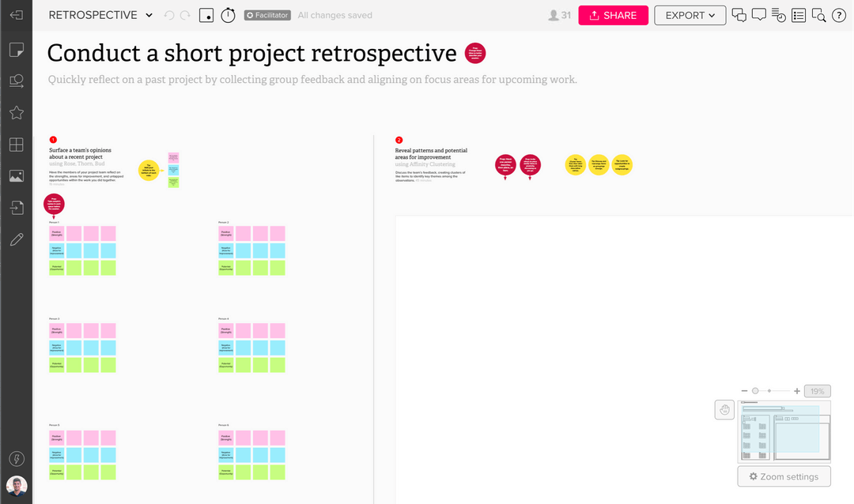This screenshot has width=854, height=504.
Task: Click the SHARE button
Action: 613,14
